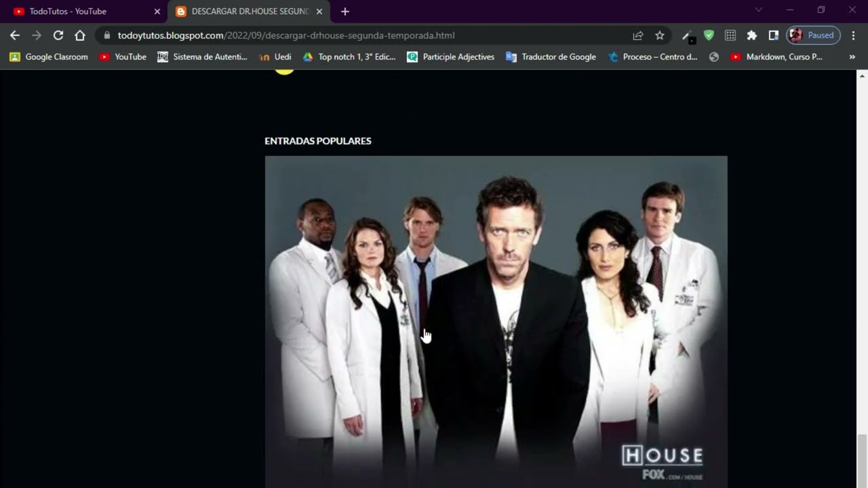
Task: Open the extensions puzzle piece icon
Action: pyautogui.click(x=752, y=35)
